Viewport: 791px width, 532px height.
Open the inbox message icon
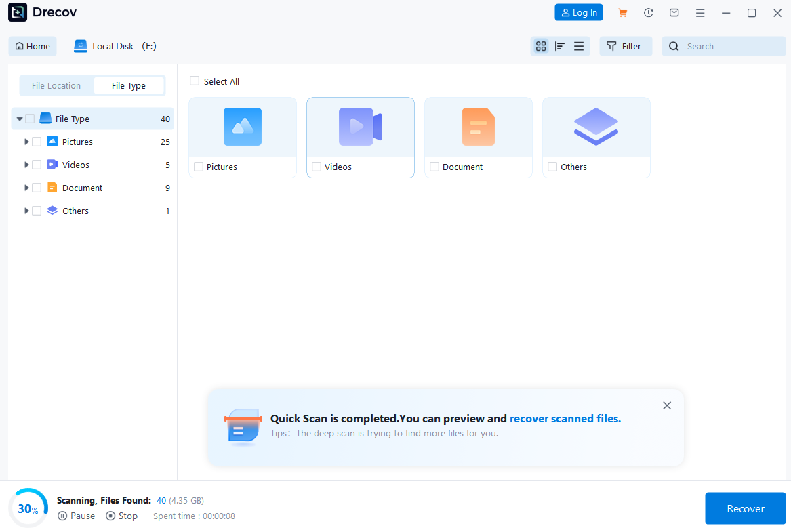point(674,12)
